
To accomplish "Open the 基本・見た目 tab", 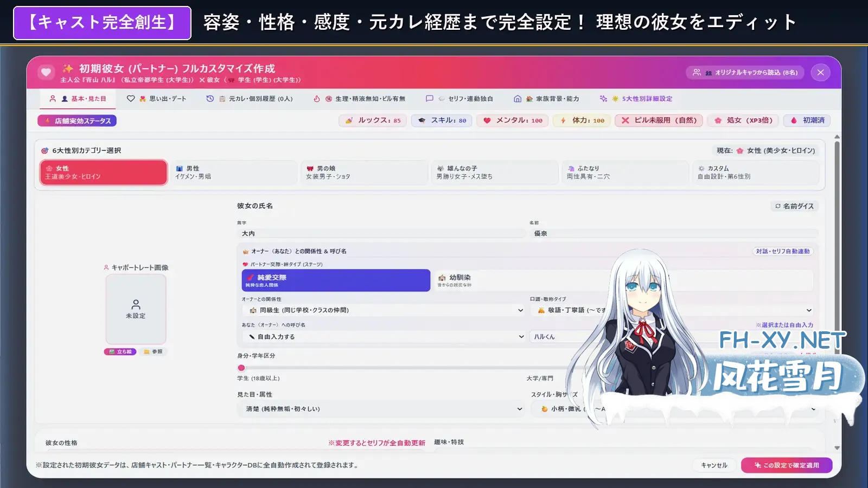I will click(78, 99).
